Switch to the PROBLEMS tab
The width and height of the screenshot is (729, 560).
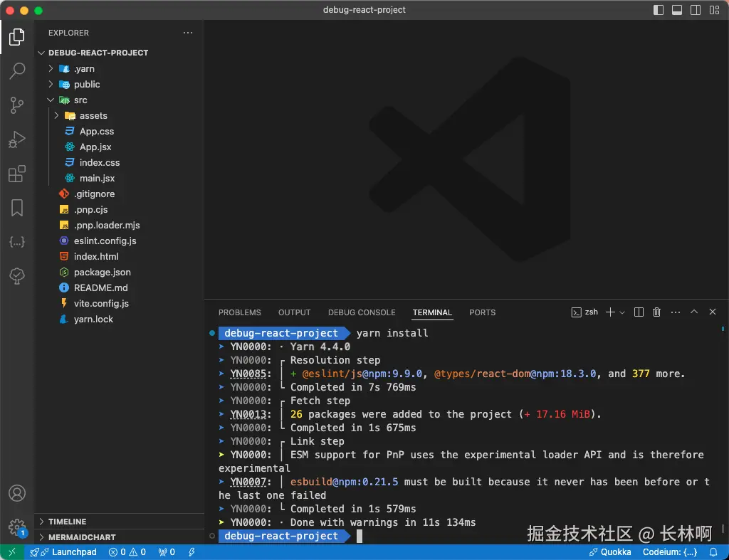click(240, 312)
